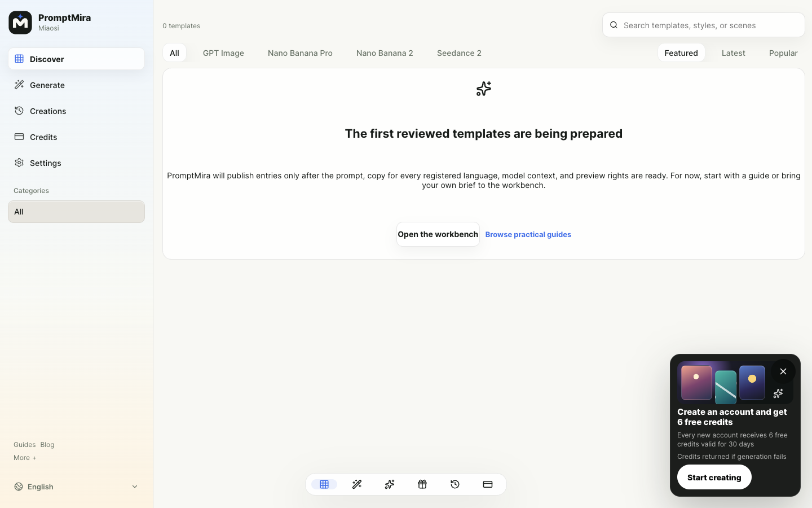Click the sparkles icon in bottom dock

(x=390, y=484)
